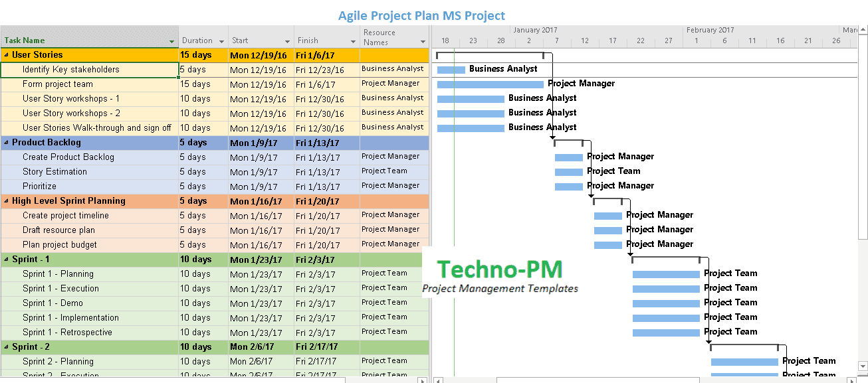
Task: Click the vertical scrollbar down arrow
Action: [x=863, y=366]
